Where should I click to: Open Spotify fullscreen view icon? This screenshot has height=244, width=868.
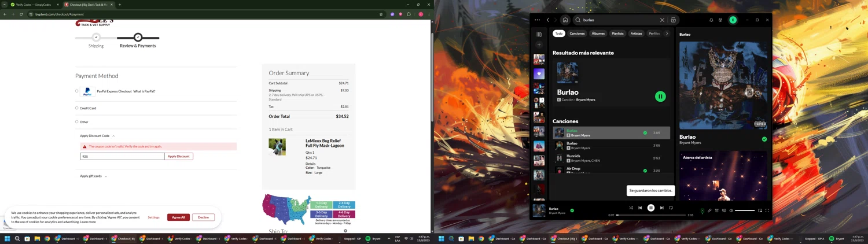point(767,211)
